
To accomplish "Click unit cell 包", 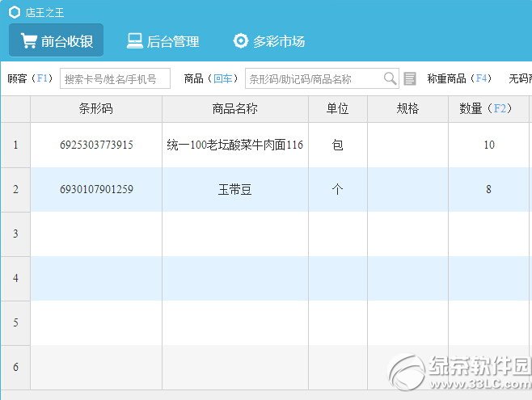I will coord(338,145).
